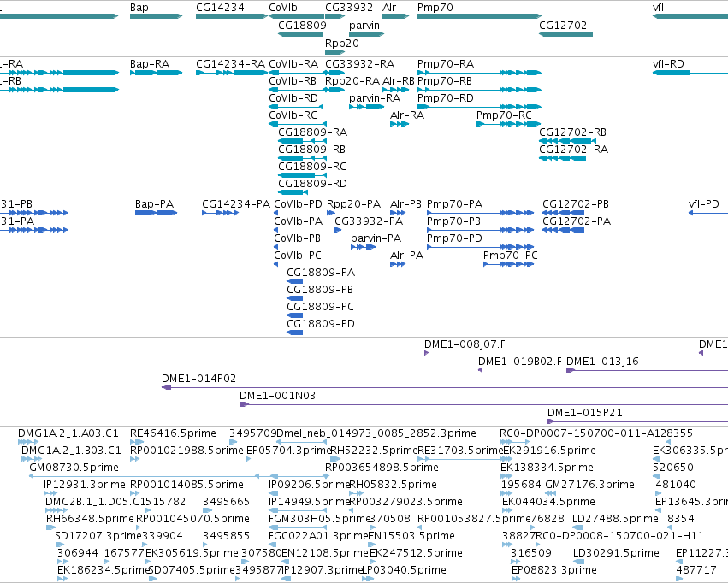Viewport: 728px width, 583px height.
Task: Select the Alr-RB transcript label
Action: coord(399,81)
